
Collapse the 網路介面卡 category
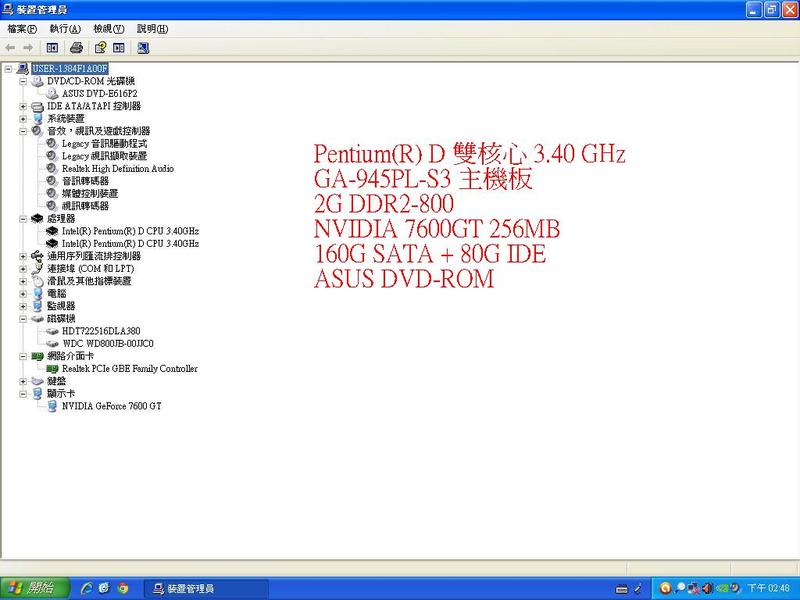pyautogui.click(x=23, y=356)
